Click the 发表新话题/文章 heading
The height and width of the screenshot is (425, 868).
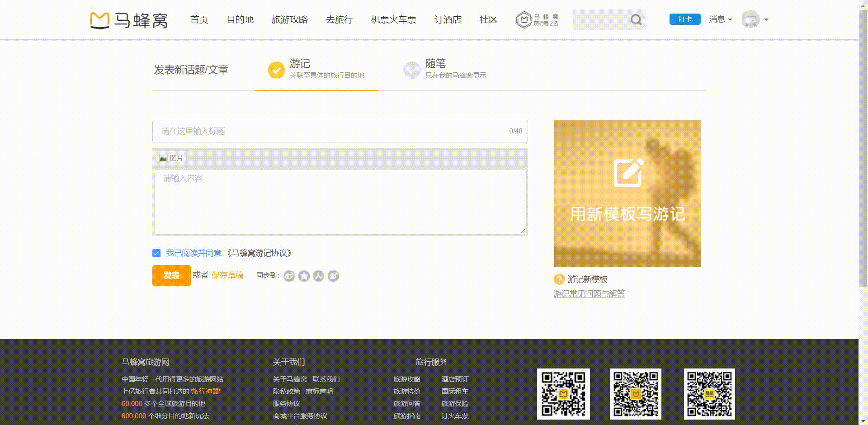[191, 70]
